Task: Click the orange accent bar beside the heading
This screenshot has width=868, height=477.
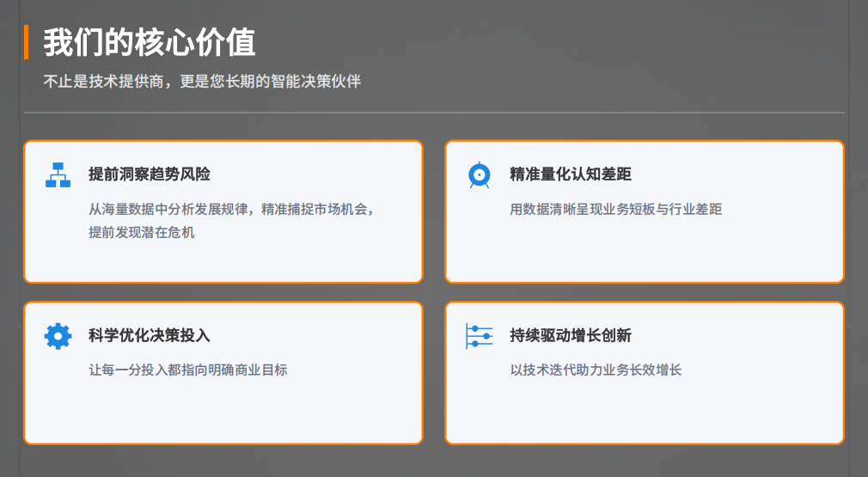Action: click(27, 42)
